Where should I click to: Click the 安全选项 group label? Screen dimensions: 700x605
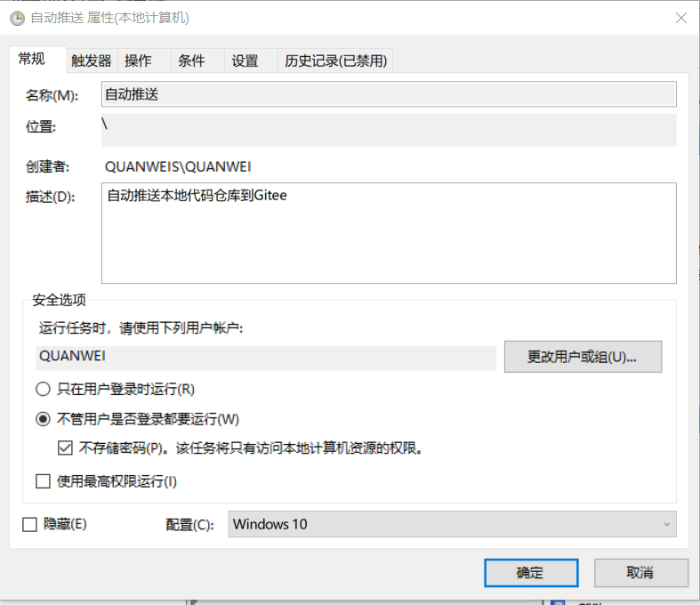coord(59,300)
